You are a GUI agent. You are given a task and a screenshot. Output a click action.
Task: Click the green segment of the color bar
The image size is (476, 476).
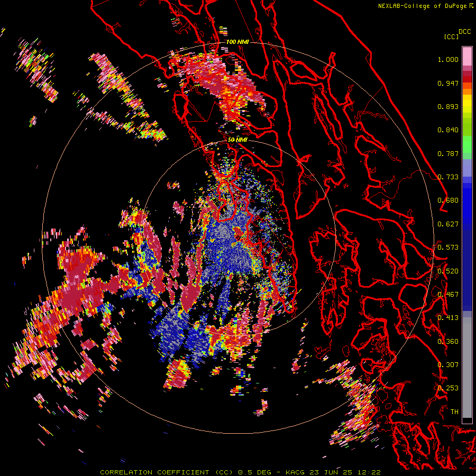point(467,144)
